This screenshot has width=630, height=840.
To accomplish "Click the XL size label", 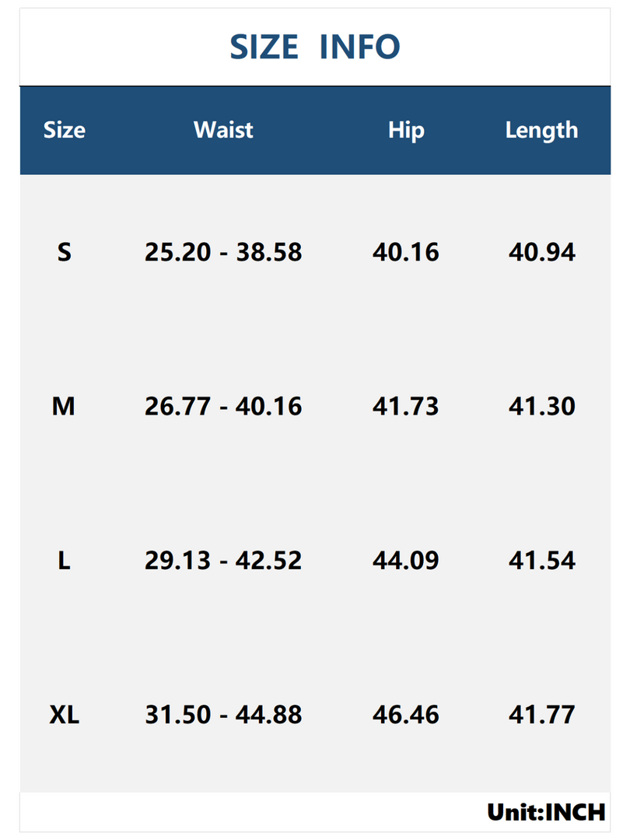I will click(x=65, y=715).
